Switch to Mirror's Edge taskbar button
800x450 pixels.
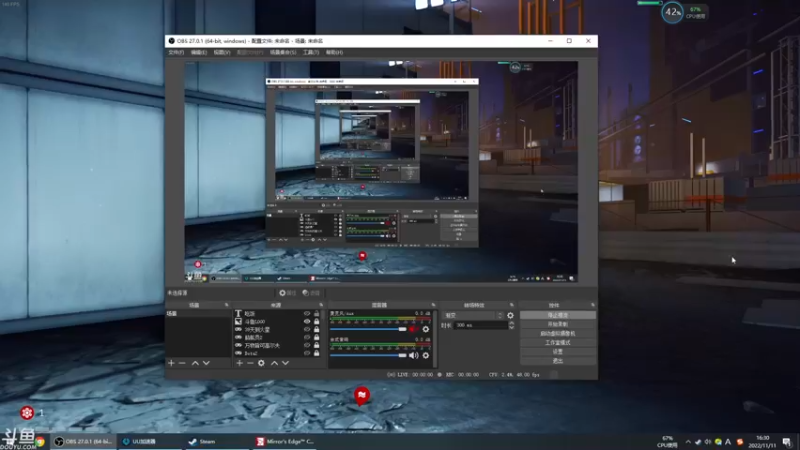point(284,442)
